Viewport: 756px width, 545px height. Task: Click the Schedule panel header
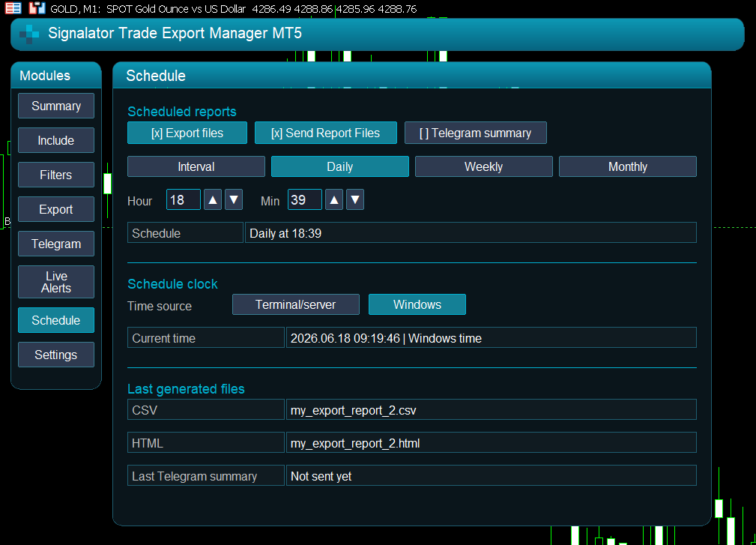pos(412,75)
